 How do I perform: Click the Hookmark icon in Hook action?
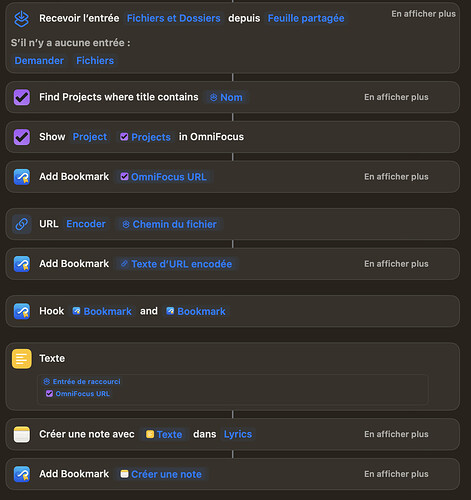[x=22, y=311]
